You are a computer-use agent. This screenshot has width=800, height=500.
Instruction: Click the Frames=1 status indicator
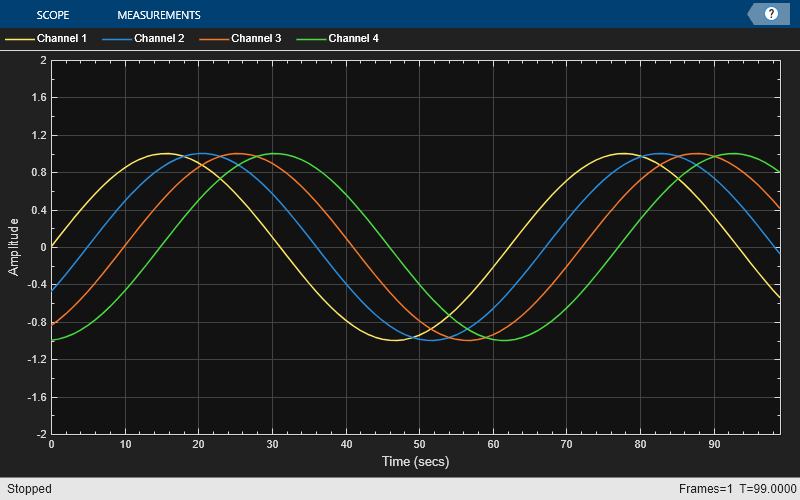pyautogui.click(x=706, y=489)
